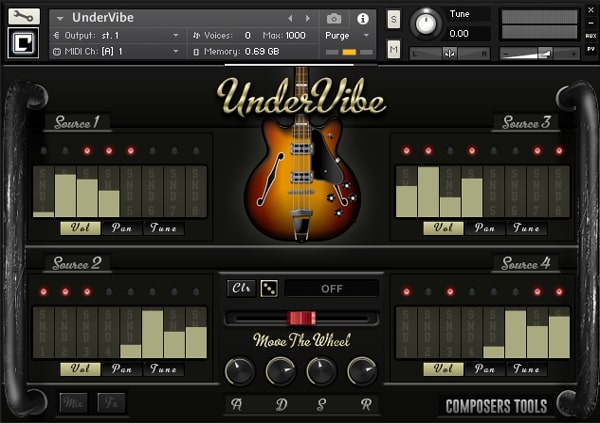The width and height of the screenshot is (600, 423).
Task: Toggle the Solo S button
Action: [x=393, y=19]
